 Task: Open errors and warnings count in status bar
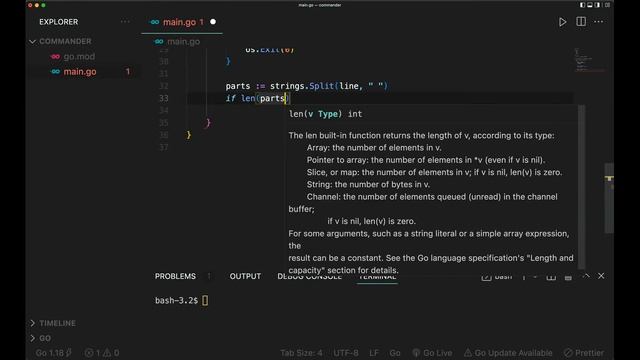click(102, 353)
